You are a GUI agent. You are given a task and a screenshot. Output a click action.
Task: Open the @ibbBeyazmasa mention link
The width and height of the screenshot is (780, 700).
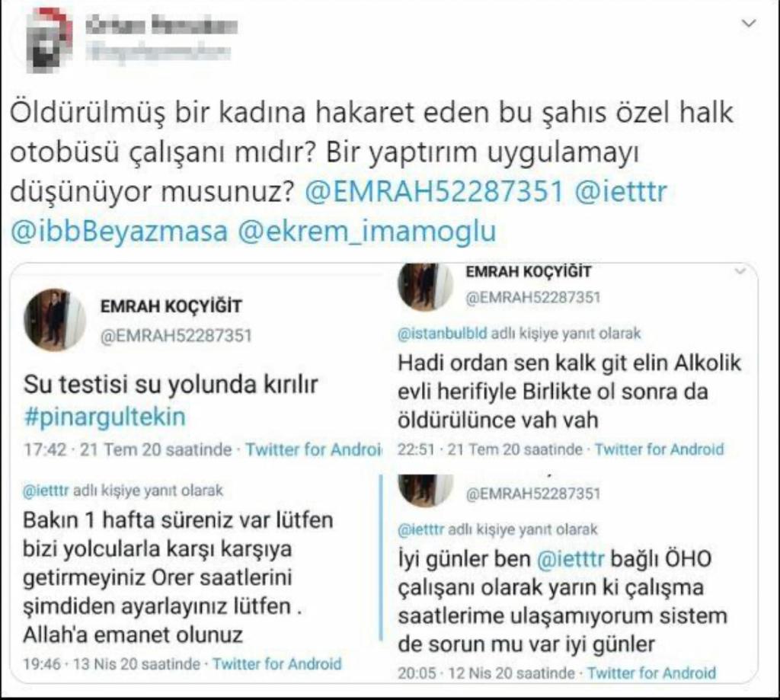pos(119,232)
